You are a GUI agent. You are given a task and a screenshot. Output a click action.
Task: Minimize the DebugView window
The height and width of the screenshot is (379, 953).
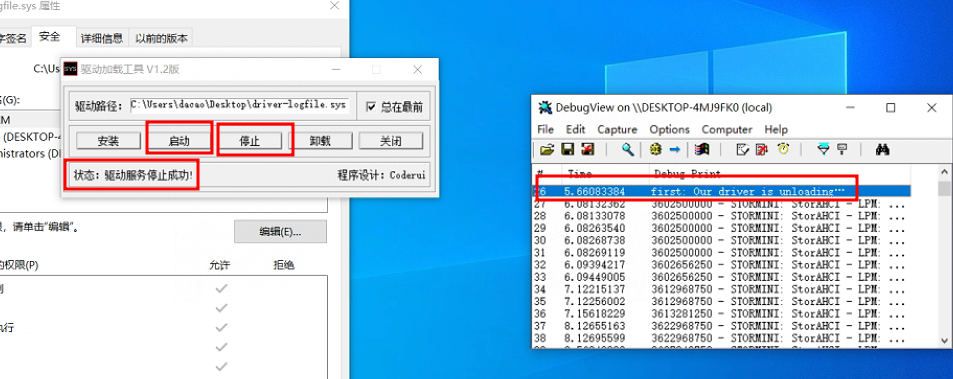click(x=850, y=108)
